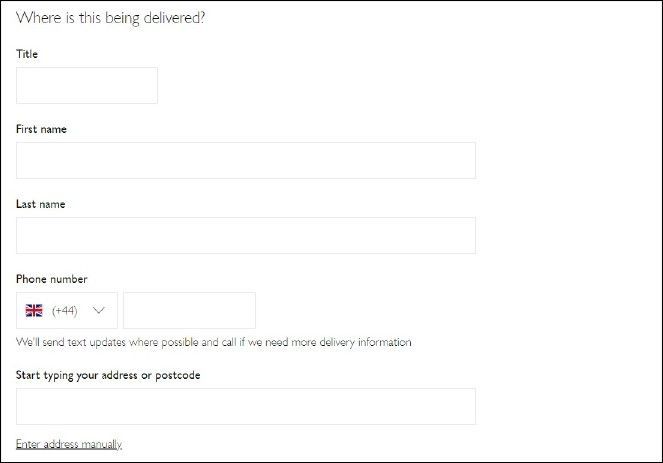663x463 pixels.
Task: Click the Where is this being delivered heading
Action: tap(110, 18)
